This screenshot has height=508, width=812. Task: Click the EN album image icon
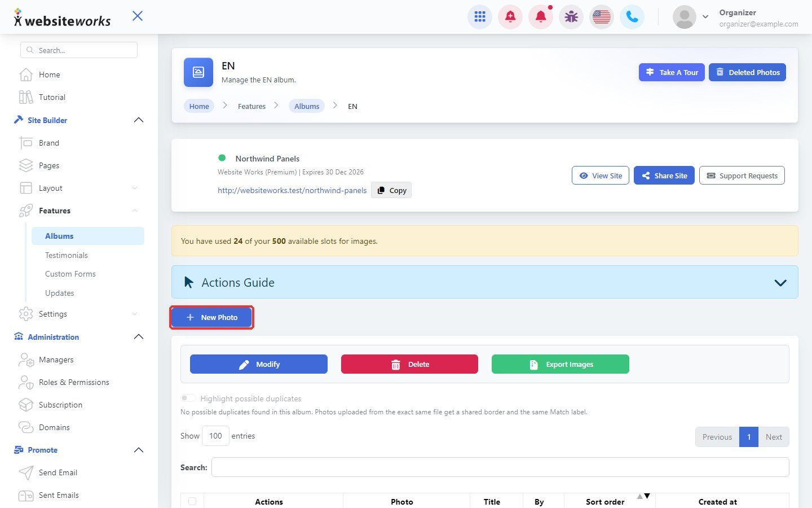pos(198,72)
